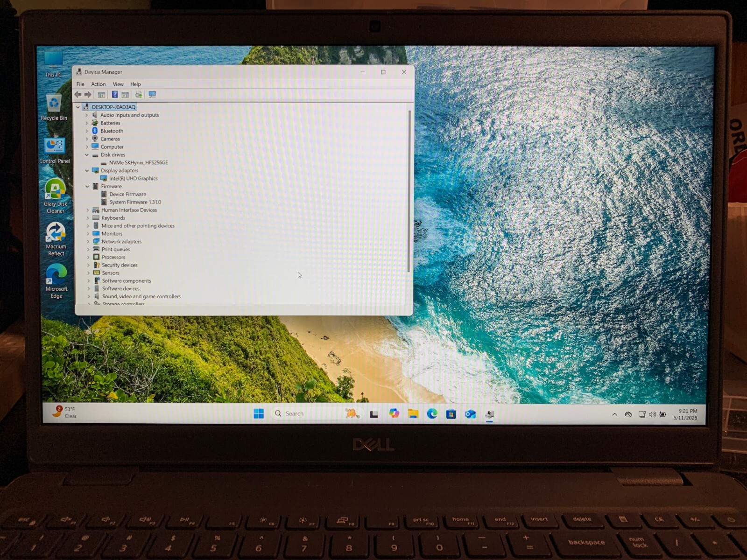
Task: Expand the Batteries node
Action: 86,123
